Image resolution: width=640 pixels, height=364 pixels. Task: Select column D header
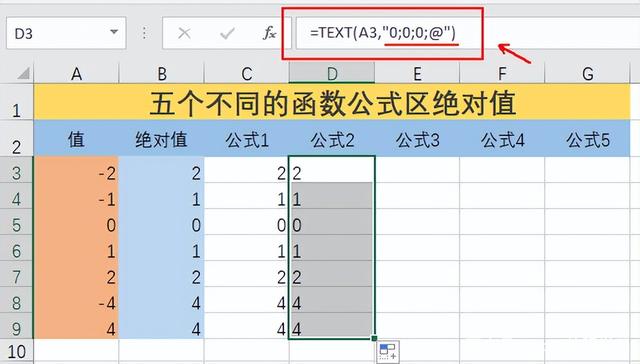pyautogui.click(x=332, y=73)
